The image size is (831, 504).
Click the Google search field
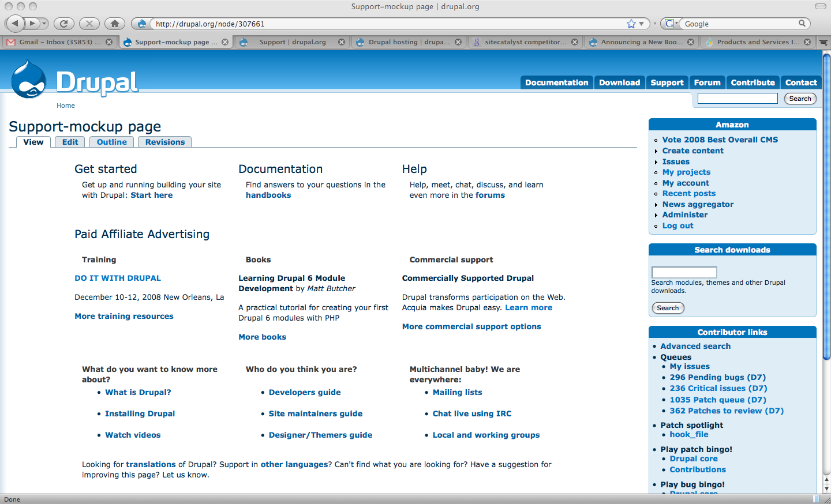740,24
